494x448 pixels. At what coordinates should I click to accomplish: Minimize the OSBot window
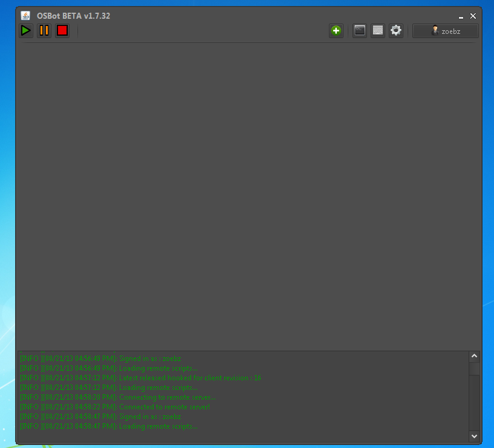(461, 18)
